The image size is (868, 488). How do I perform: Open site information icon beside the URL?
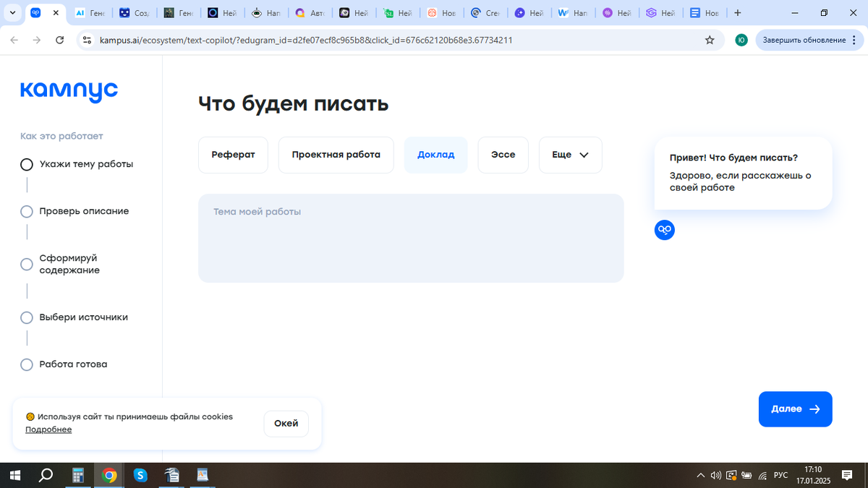click(x=87, y=40)
